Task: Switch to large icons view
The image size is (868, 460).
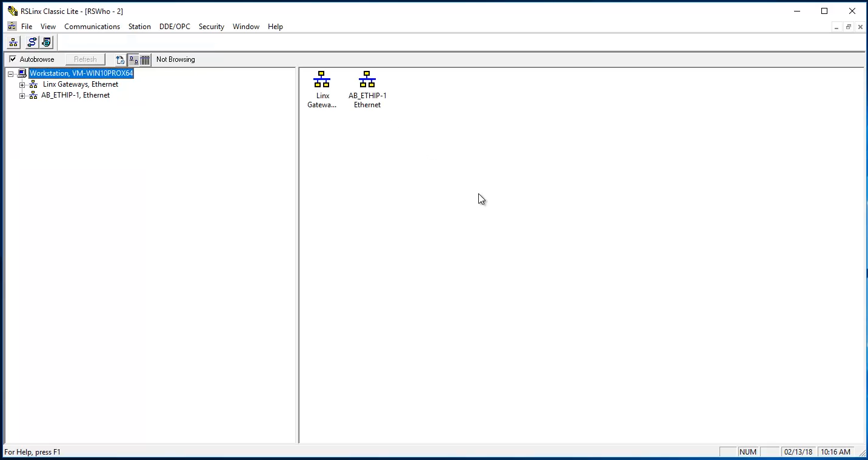Action: (x=133, y=59)
